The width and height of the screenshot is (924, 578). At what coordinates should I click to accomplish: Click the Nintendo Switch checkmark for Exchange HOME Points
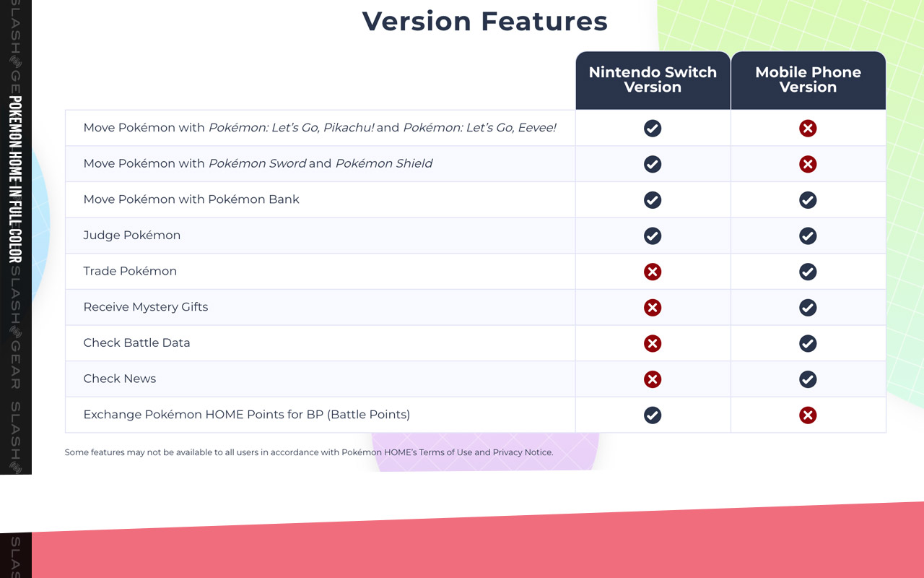653,415
